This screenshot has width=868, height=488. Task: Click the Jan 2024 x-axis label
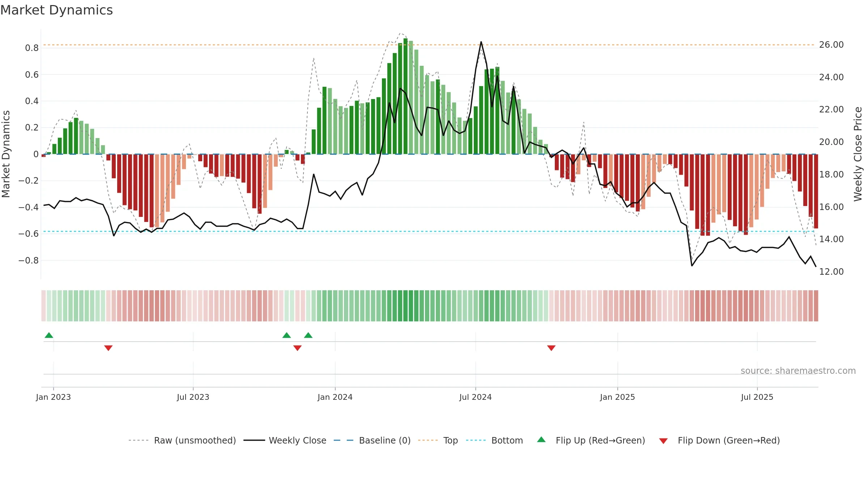click(335, 397)
